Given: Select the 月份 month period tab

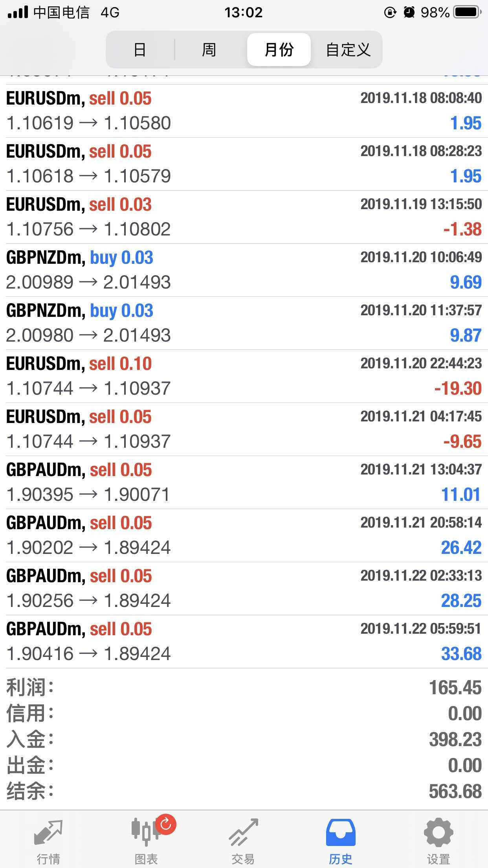Looking at the screenshot, I should (x=279, y=50).
